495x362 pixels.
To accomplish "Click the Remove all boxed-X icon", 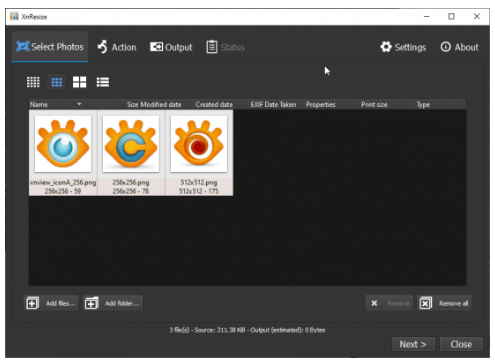I will coord(426,303).
